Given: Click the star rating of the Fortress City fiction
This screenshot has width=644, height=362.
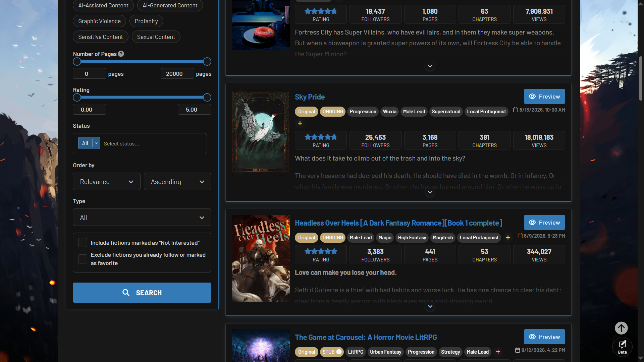Looking at the screenshot, I should click(321, 11).
